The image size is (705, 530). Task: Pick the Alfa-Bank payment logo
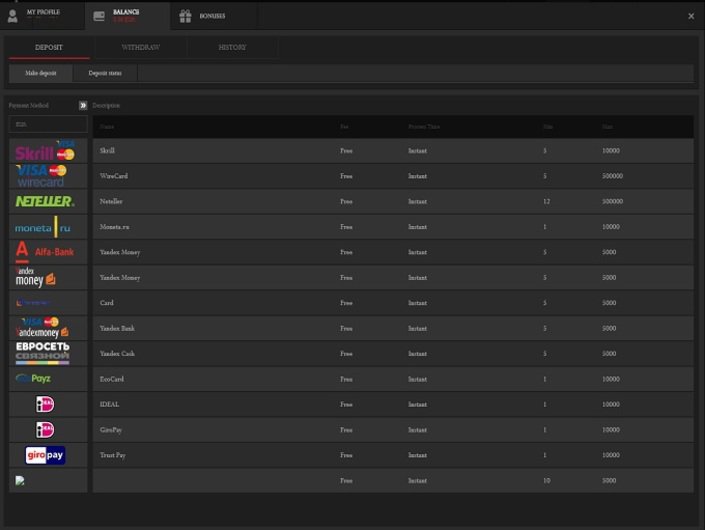coord(45,252)
